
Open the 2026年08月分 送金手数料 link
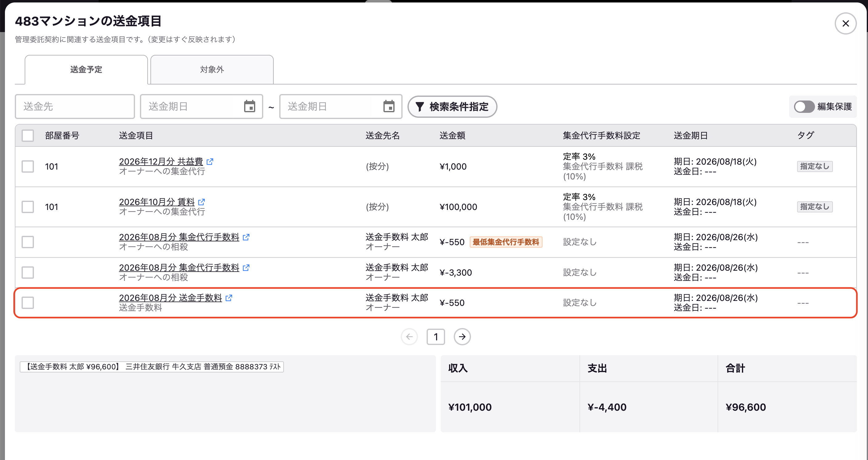tap(170, 298)
